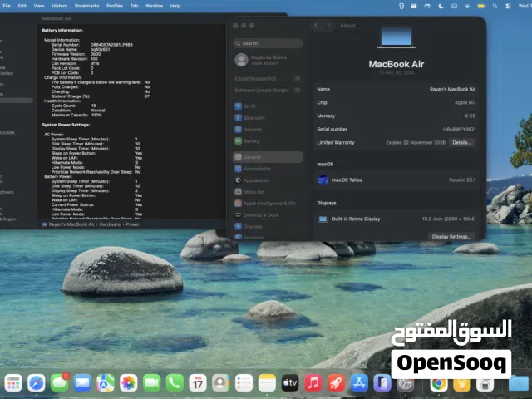Click the Cycle Count row in Battery Information

74,106
